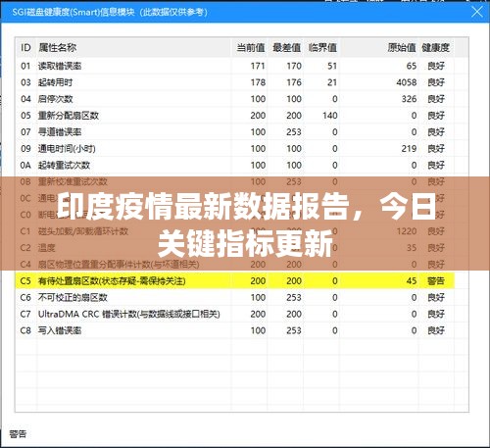Select highlighted C5 pending sector row

pos(235,280)
